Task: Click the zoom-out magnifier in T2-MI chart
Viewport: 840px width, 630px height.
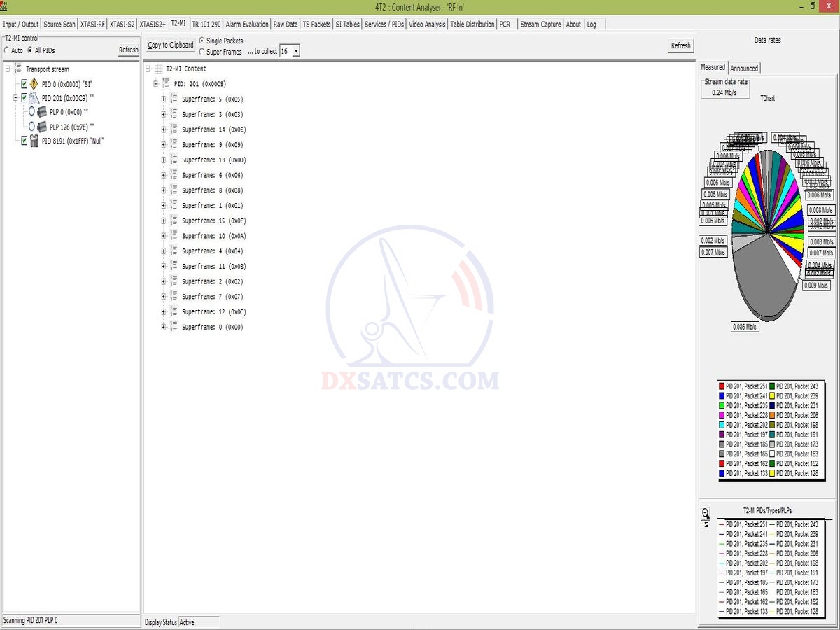Action: point(706,512)
